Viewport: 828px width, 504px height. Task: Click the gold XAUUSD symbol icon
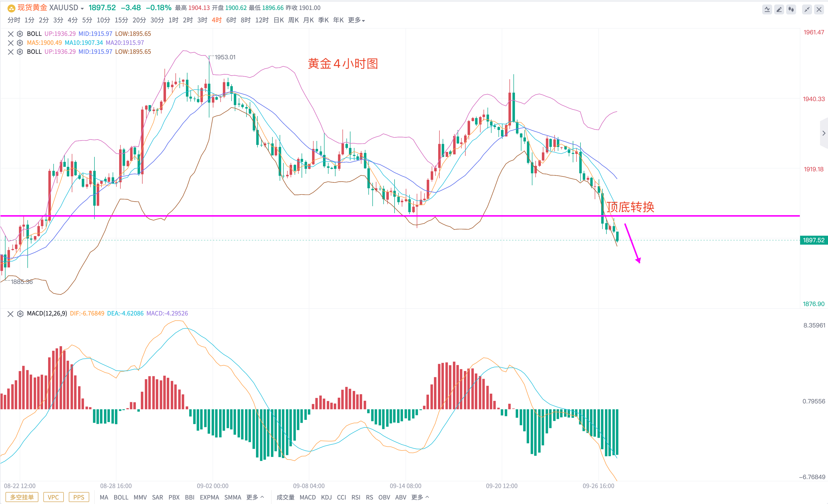[x=11, y=8]
